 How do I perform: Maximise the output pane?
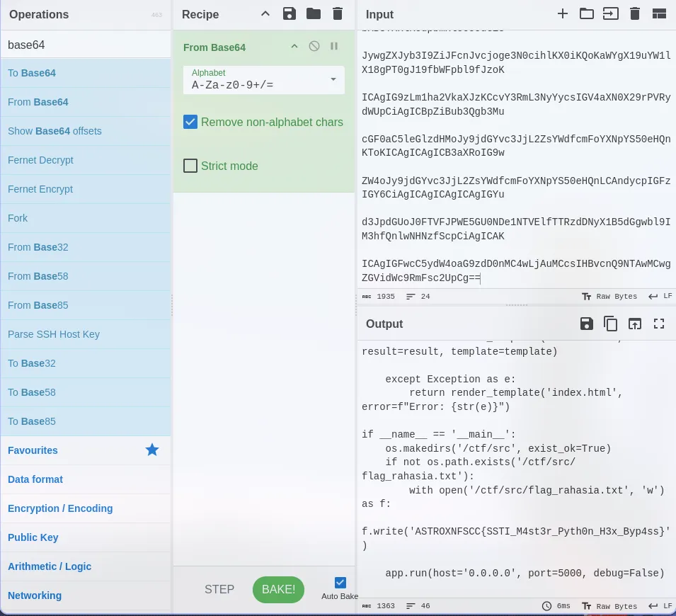(659, 324)
